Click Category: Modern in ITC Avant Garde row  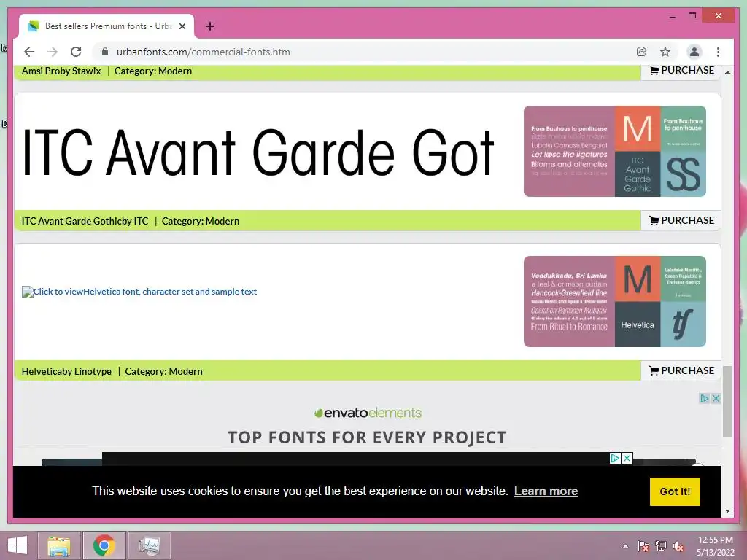200,221
